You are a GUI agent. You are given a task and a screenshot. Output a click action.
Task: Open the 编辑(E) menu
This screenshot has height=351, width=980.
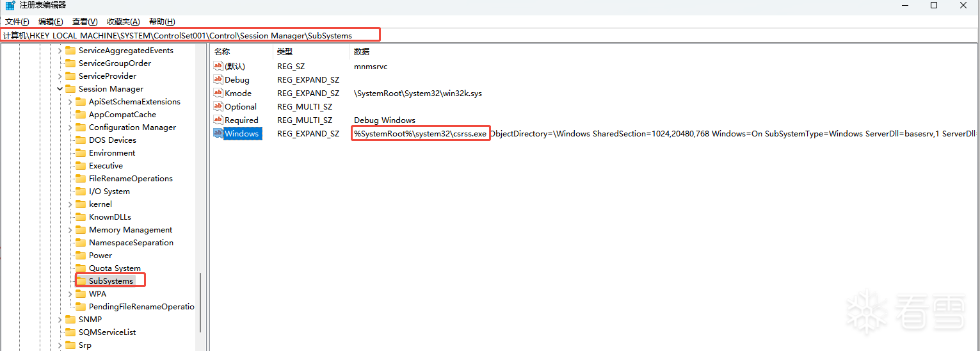tap(51, 22)
